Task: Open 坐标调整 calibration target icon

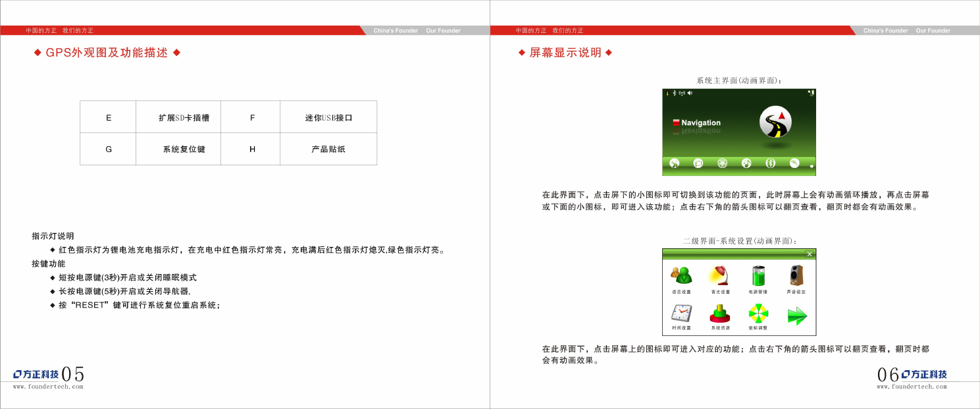Action: click(758, 314)
